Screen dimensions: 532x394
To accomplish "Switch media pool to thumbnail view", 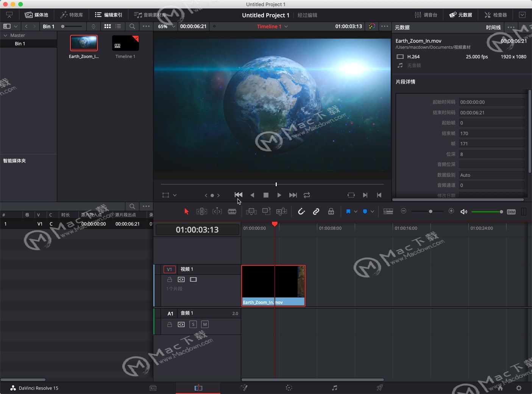I will pos(108,26).
